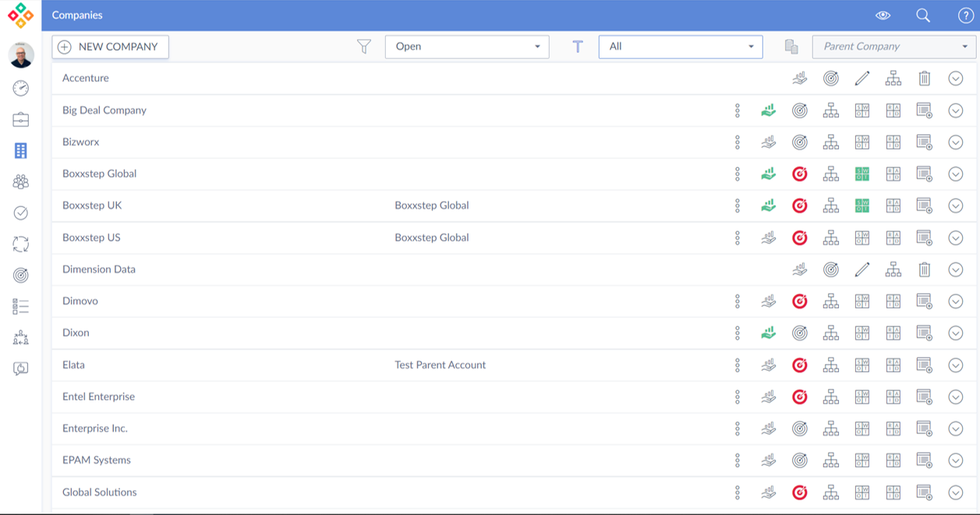Toggle the eye visibility icon in header
The image size is (980, 515).
click(883, 16)
